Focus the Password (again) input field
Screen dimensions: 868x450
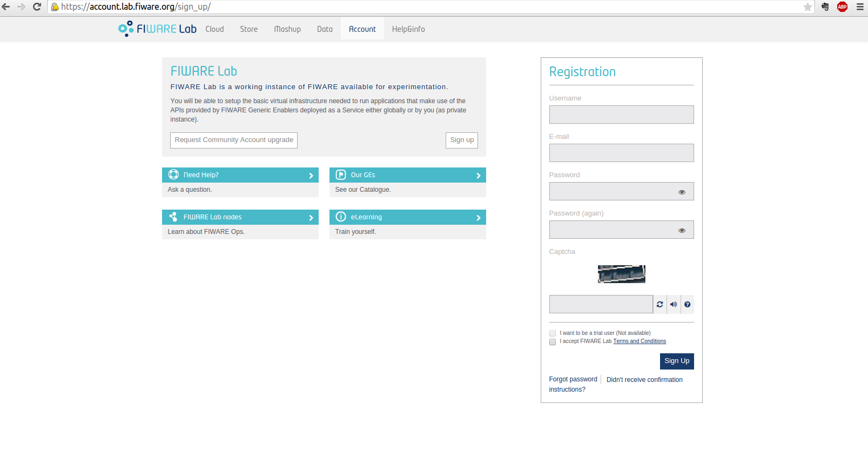[622, 230]
